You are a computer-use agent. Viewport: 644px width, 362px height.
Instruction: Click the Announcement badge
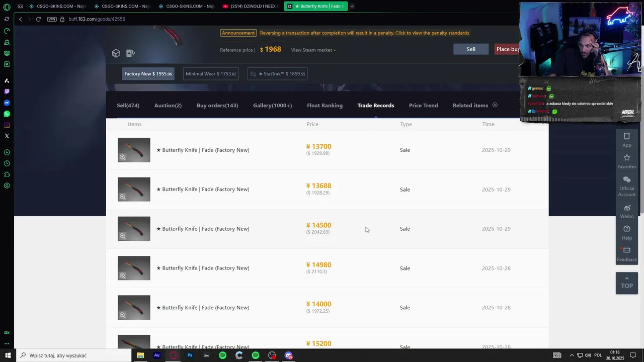click(238, 33)
